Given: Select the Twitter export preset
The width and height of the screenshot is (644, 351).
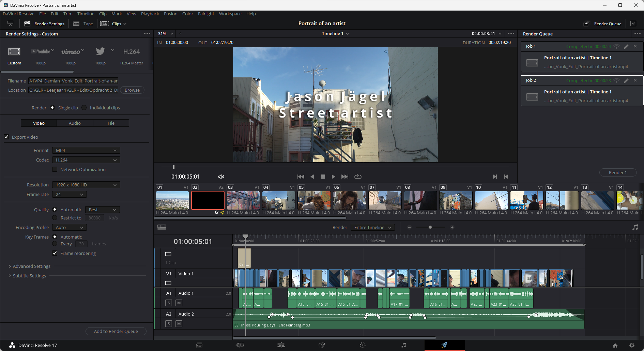Looking at the screenshot, I should pos(100,52).
